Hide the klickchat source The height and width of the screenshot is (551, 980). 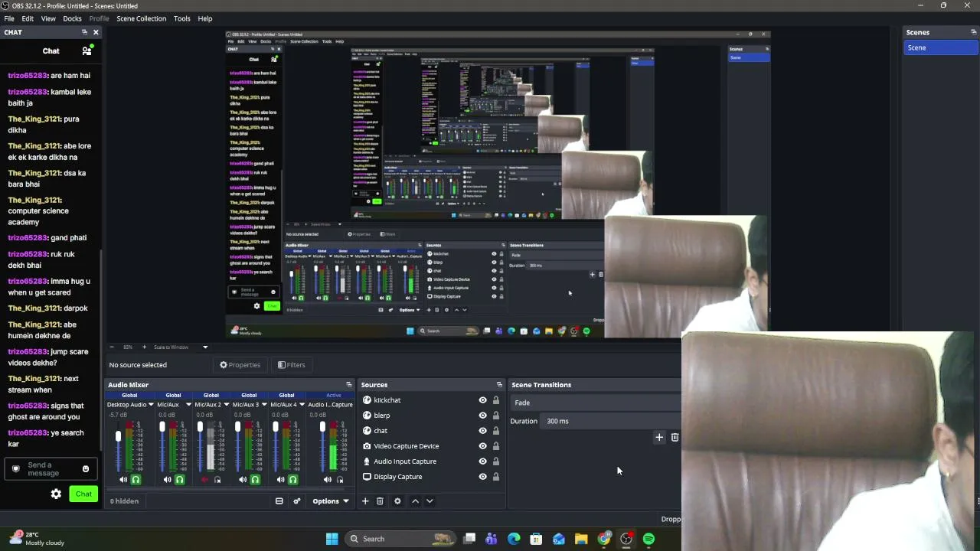point(482,400)
